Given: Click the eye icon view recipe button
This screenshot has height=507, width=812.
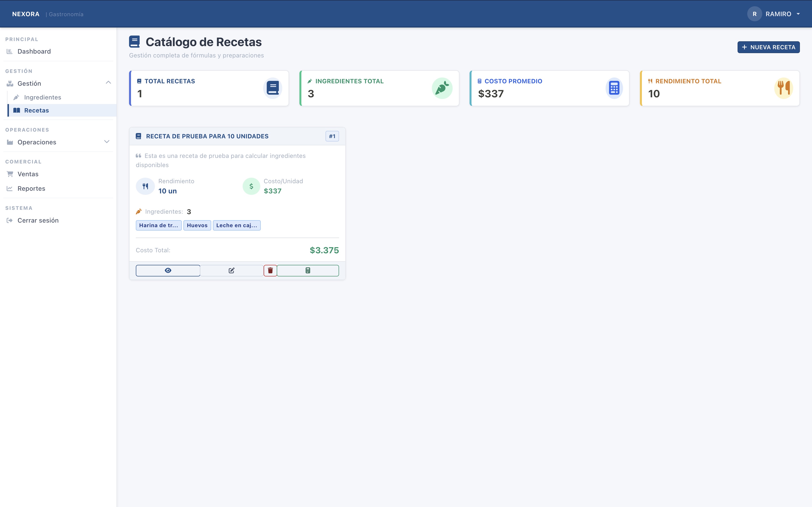Looking at the screenshot, I should 168,271.
